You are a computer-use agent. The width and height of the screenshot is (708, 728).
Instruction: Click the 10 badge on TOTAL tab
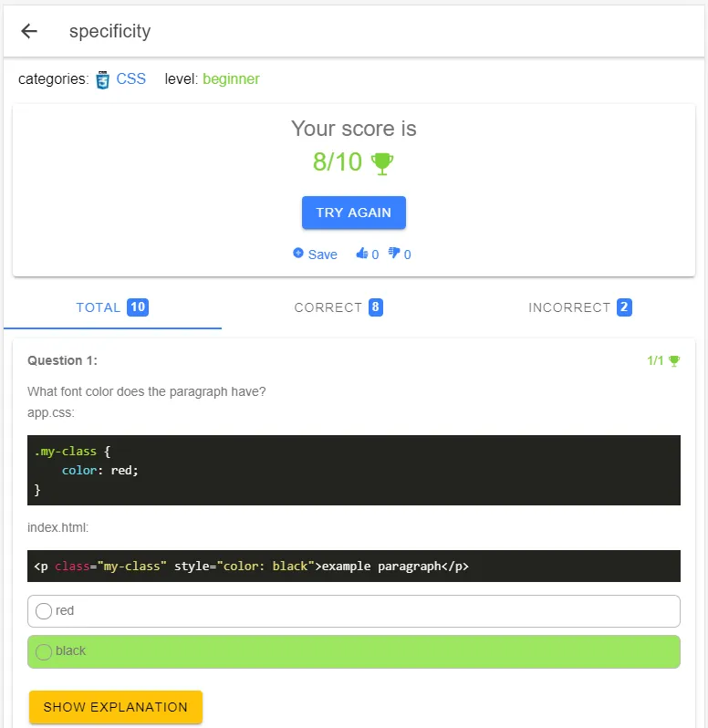pyautogui.click(x=138, y=307)
